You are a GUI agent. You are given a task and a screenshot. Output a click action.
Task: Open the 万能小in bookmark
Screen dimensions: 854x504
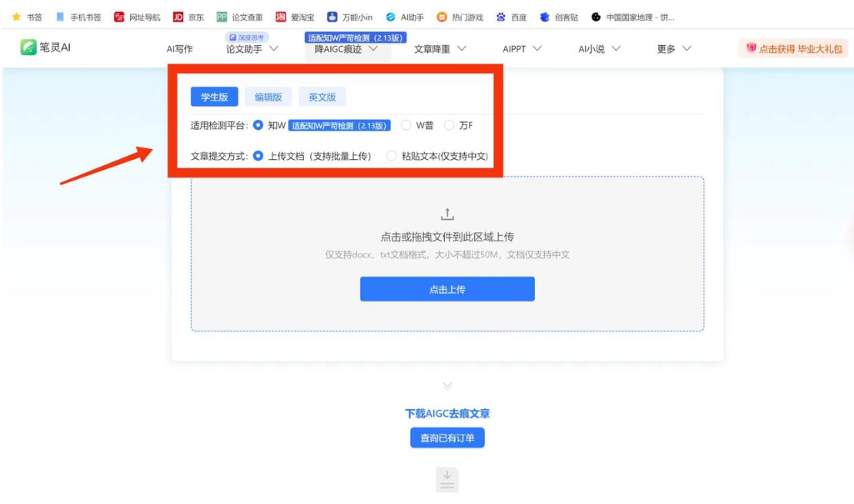350,17
